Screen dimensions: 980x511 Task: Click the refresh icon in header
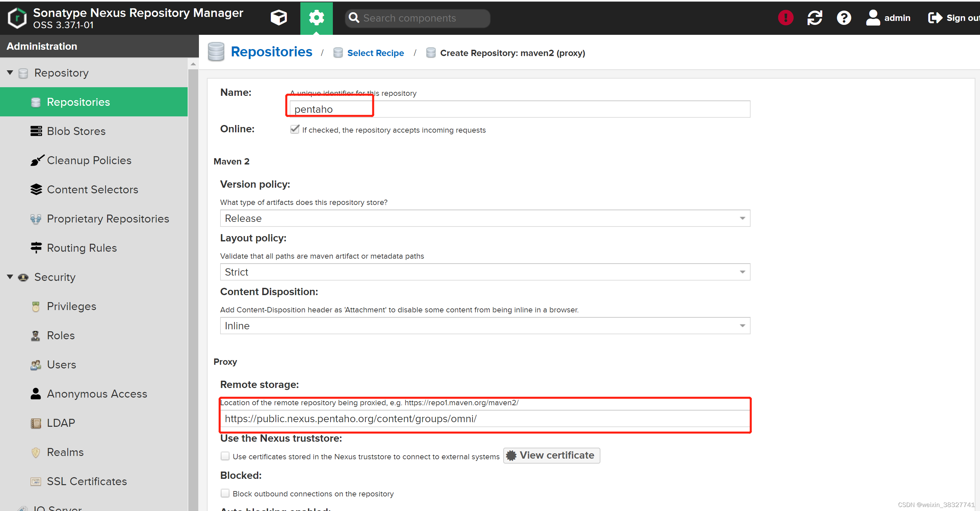click(x=815, y=18)
